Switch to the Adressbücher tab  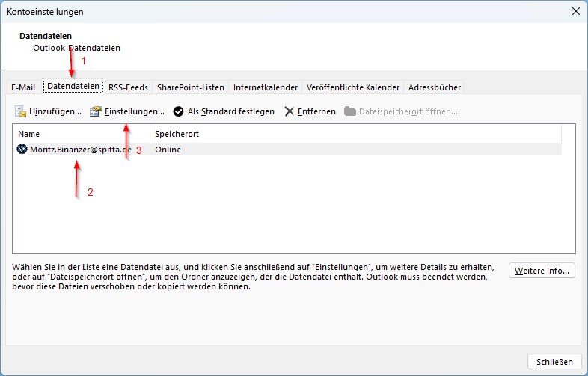(x=435, y=87)
